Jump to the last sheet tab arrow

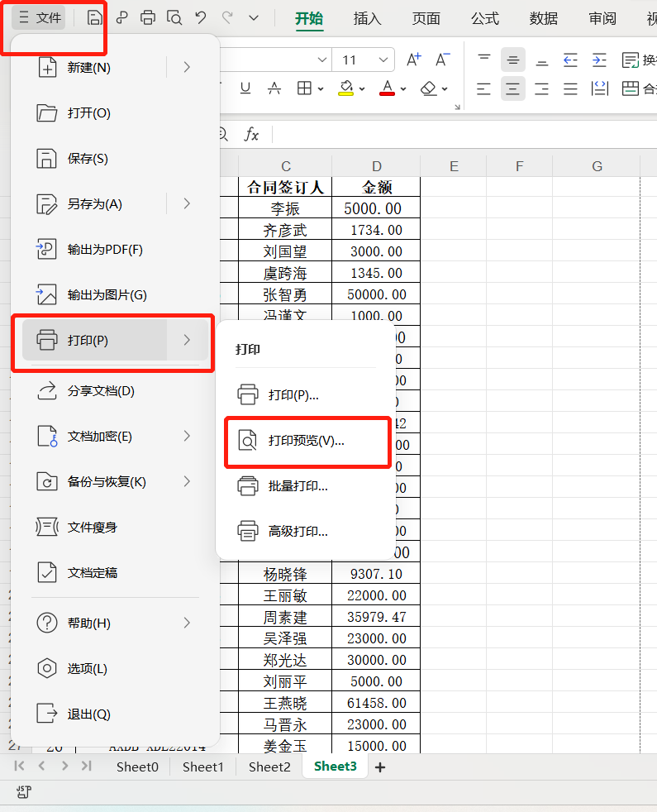coord(87,766)
